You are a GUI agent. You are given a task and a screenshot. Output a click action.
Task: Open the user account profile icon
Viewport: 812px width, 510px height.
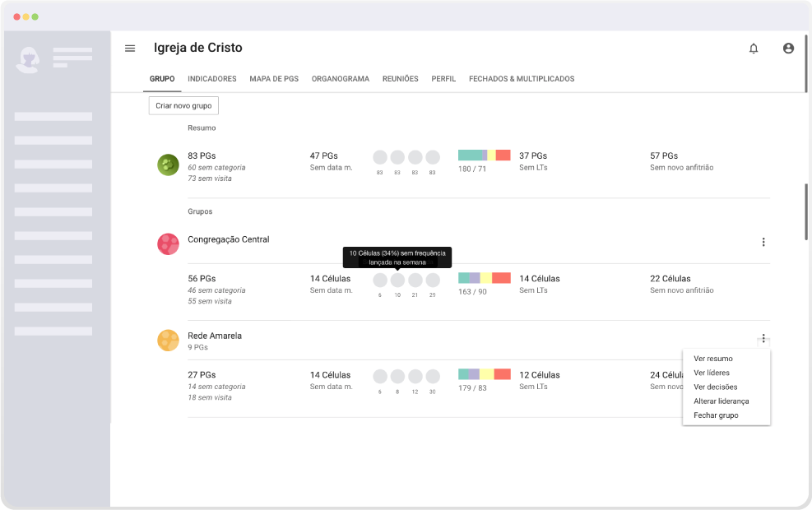click(788, 49)
